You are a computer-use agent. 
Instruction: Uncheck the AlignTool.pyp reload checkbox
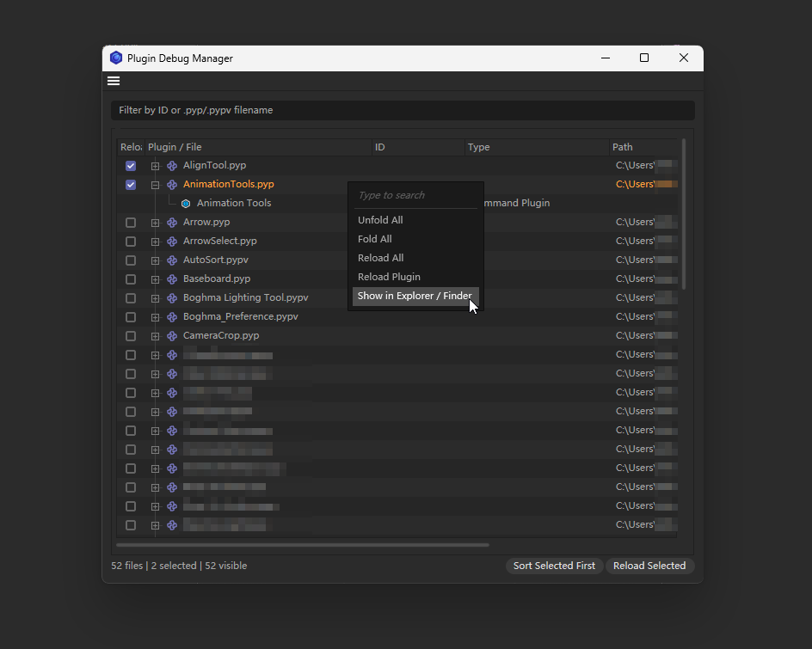pyautogui.click(x=131, y=166)
